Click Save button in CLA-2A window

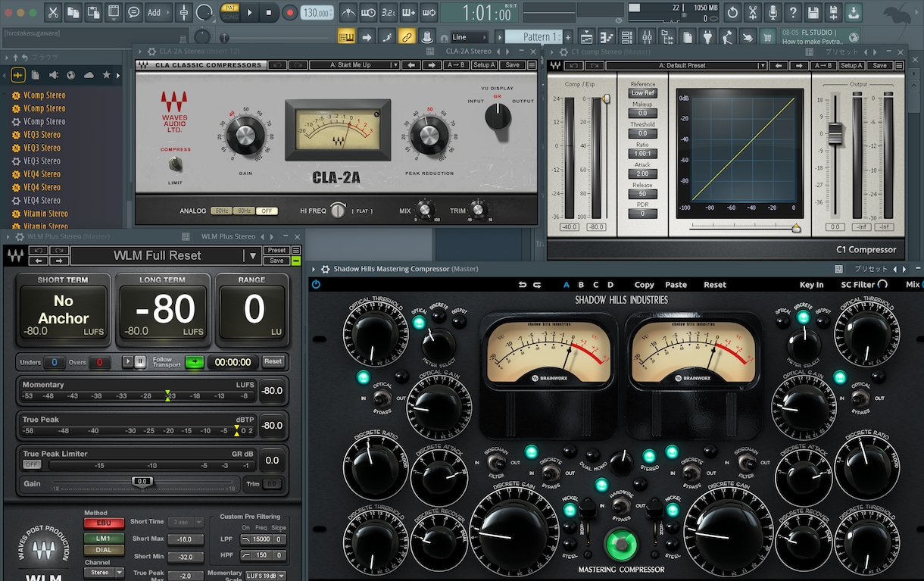click(x=513, y=65)
